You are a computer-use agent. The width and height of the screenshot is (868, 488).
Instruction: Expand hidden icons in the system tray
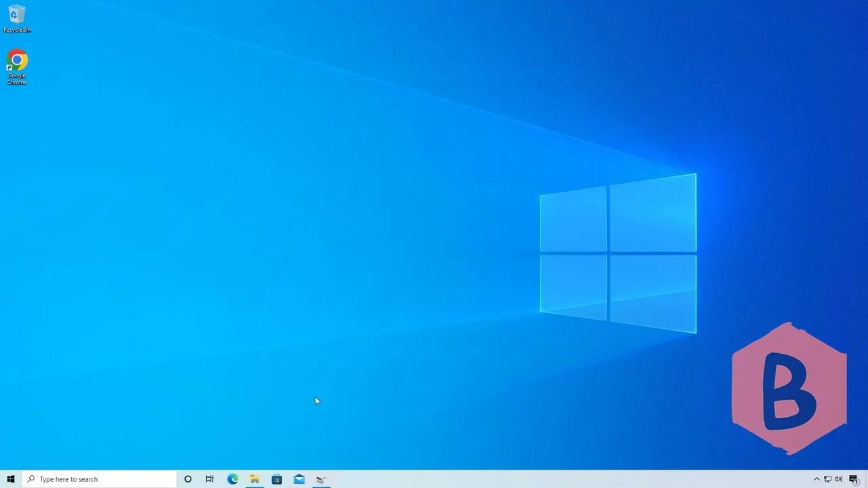coord(816,479)
